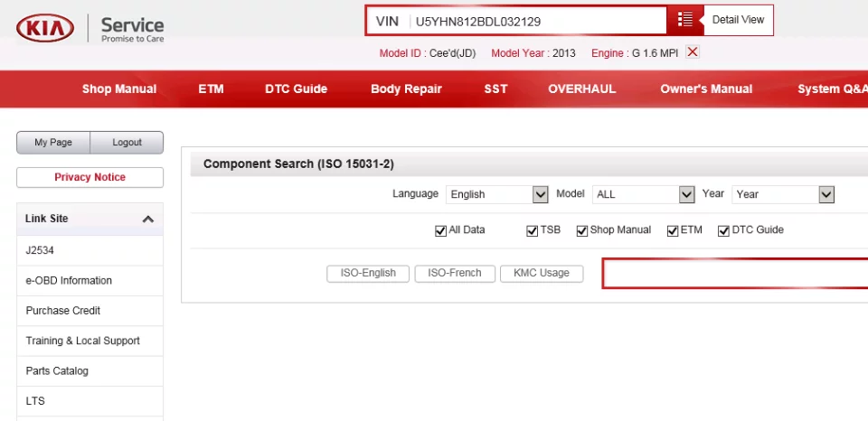Click the Service Promise to Care logo text
This screenshot has height=421, width=868.
(132, 29)
